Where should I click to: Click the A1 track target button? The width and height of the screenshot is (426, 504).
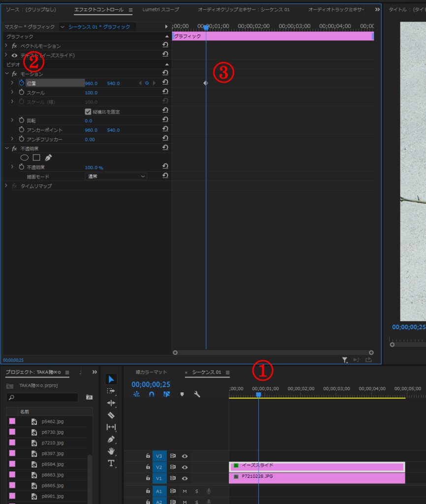[159, 491]
